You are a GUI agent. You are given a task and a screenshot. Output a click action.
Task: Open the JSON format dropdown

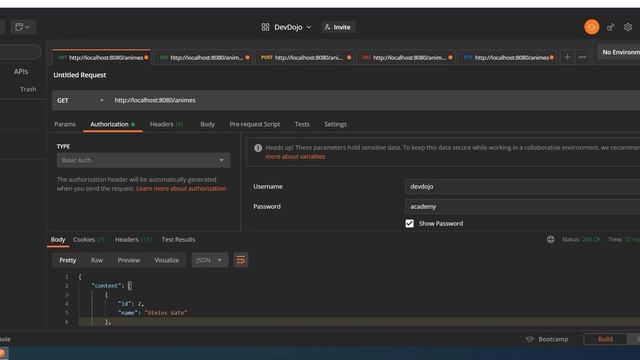(209, 260)
